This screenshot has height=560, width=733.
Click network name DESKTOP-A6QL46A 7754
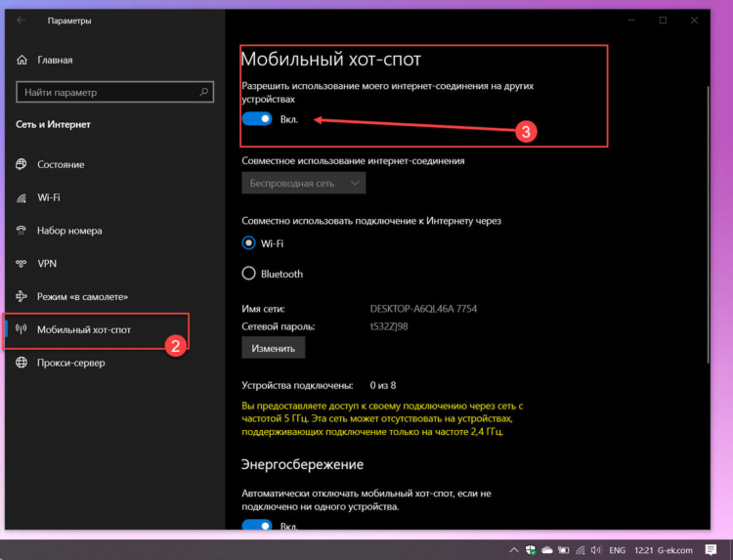423,309
